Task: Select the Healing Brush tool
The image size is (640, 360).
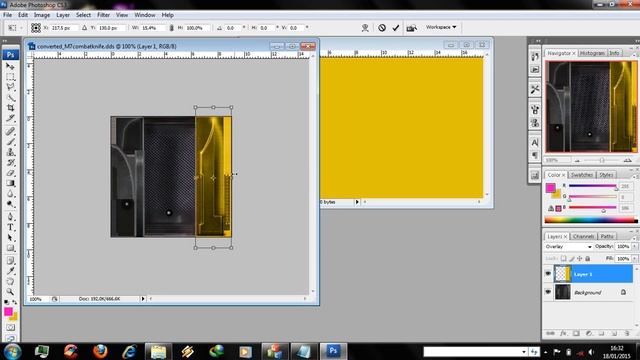Action: [11, 131]
